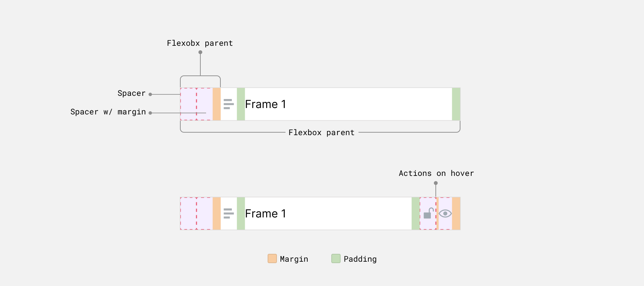Click the green Padding legend swatch
The image size is (644, 286).
tap(336, 258)
